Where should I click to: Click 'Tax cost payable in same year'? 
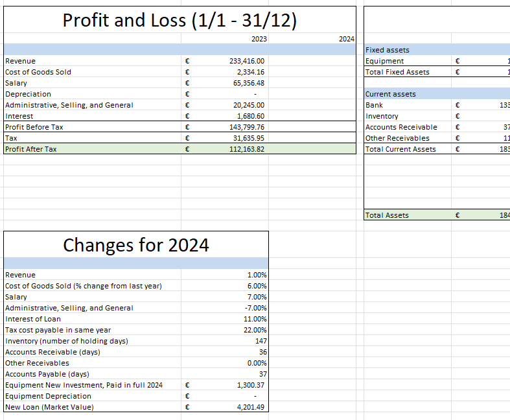point(58,331)
